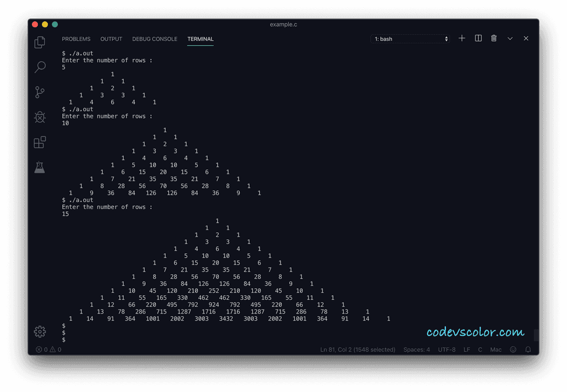567x392 pixels.
Task: Kill the terminal with the trash icon
Action: tap(494, 38)
